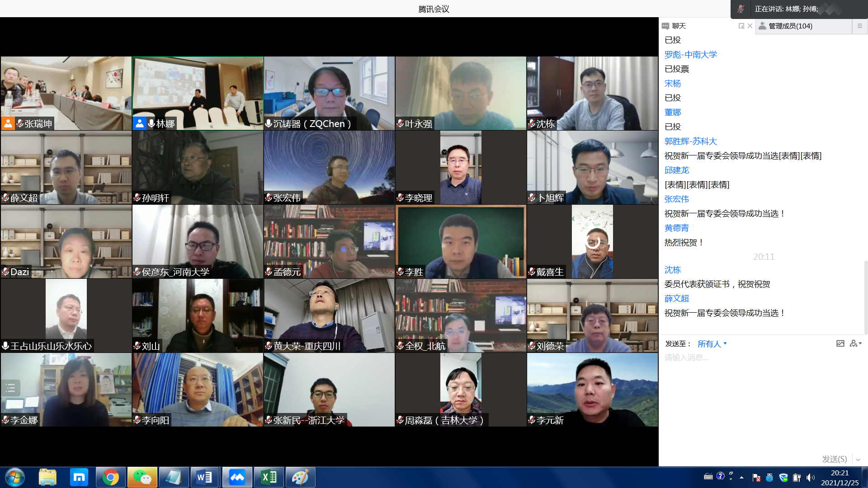Expand the send options arrow beside 发送(S)

pyautogui.click(x=858, y=460)
